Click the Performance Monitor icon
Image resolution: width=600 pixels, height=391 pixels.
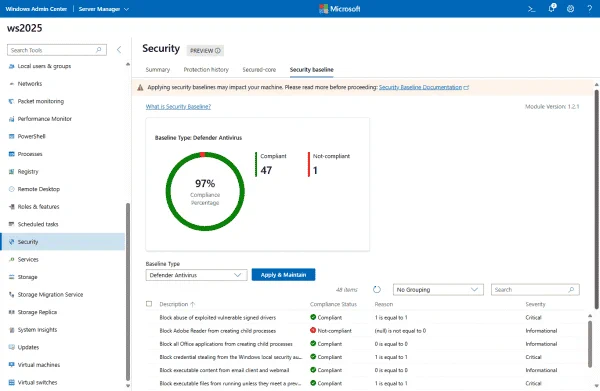point(11,119)
